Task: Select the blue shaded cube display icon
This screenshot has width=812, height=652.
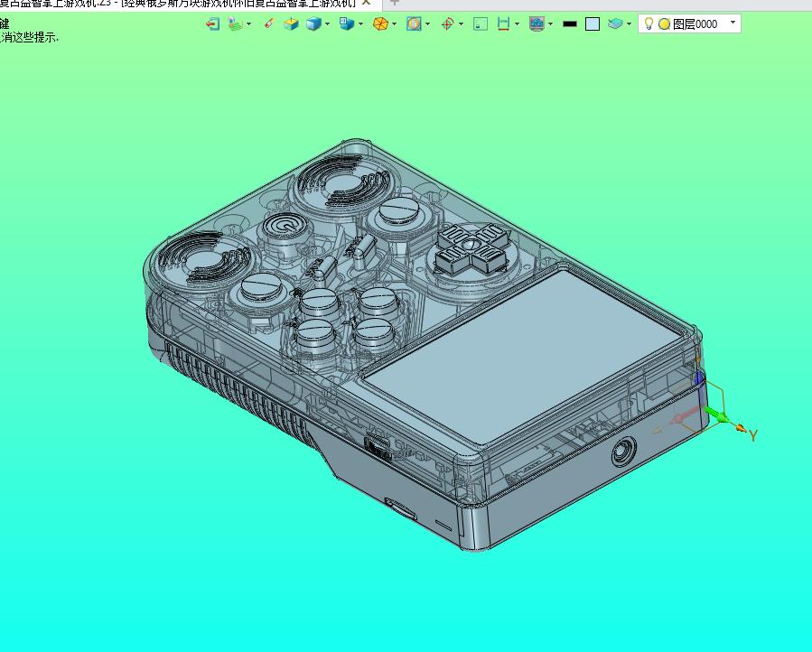Action: coord(313,23)
